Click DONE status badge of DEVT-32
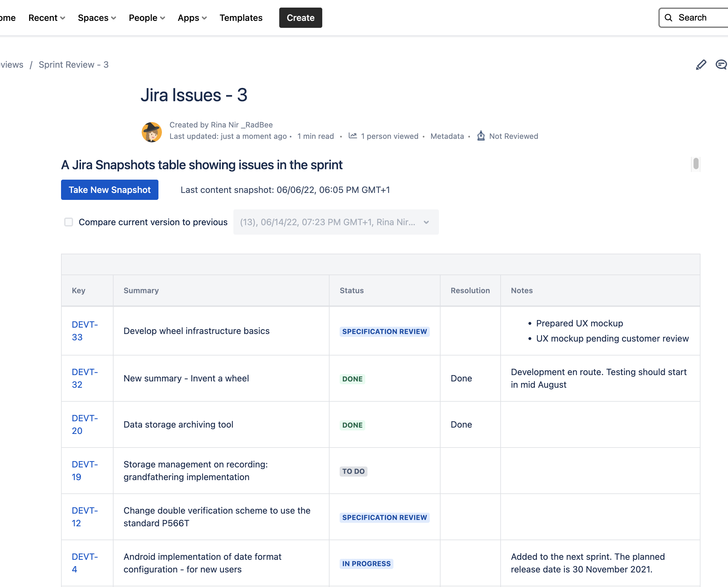 [x=352, y=379]
